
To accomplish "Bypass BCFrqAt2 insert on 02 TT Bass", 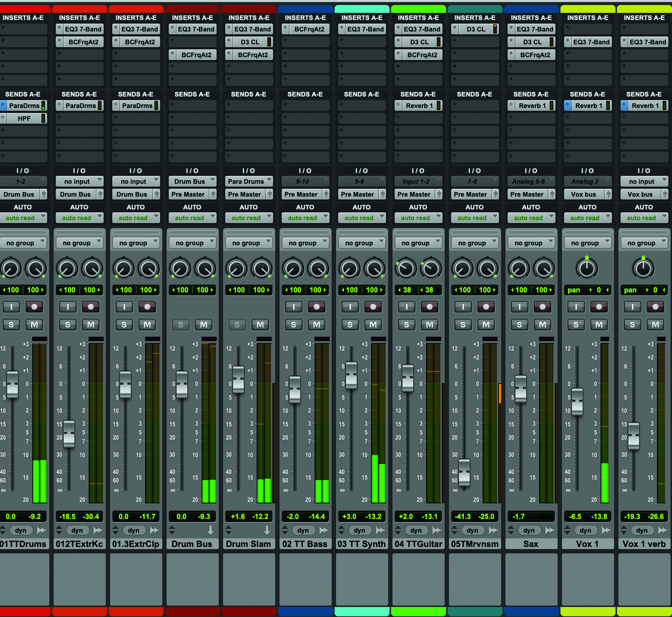I will (285, 29).
